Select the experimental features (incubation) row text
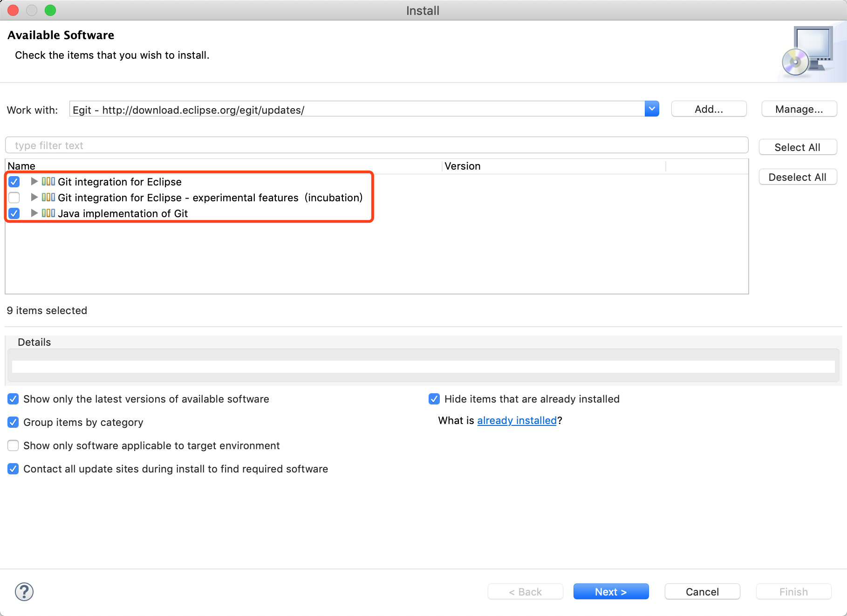This screenshot has width=847, height=616. (210, 198)
